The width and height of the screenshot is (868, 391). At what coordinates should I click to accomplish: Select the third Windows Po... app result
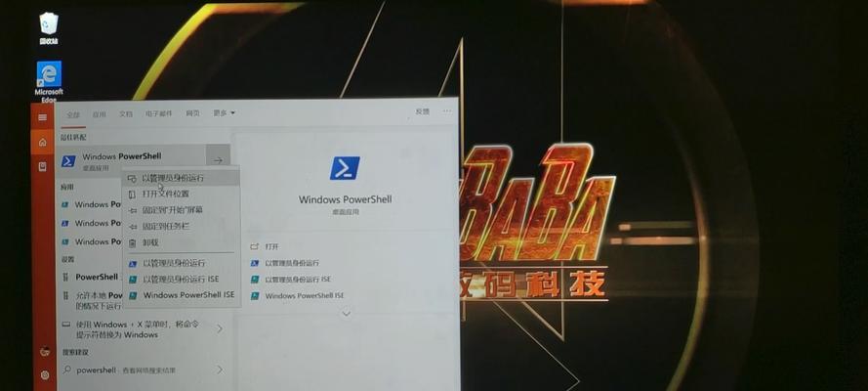92,242
